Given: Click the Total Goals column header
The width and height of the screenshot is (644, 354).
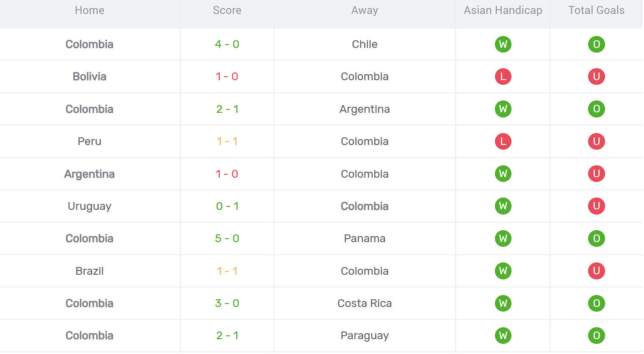Looking at the screenshot, I should pos(596,10).
